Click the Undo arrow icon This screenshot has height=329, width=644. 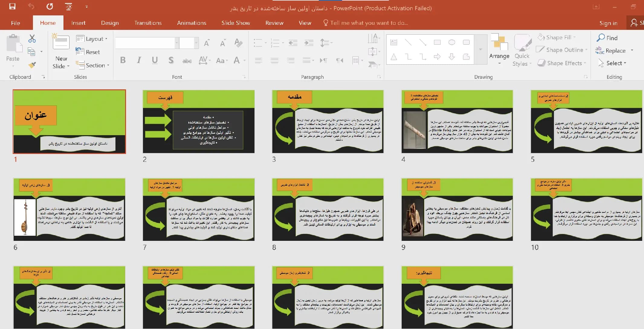point(31,6)
